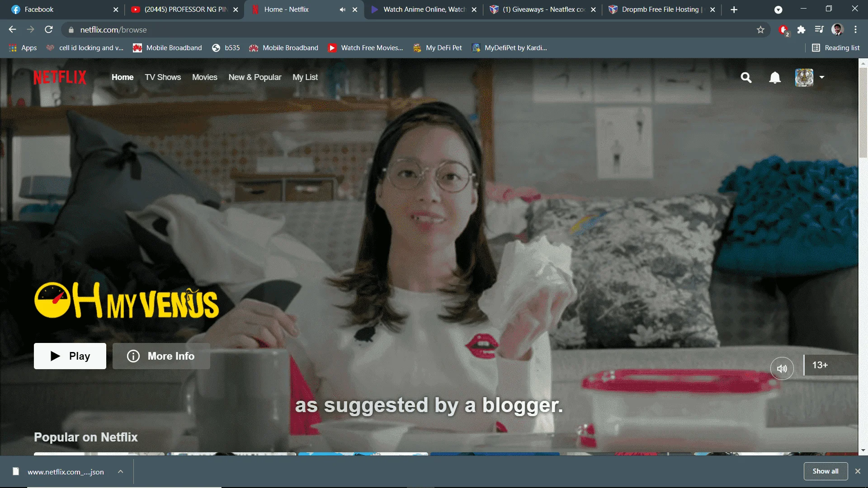Open Netflix search
This screenshot has width=868, height=488.
746,78
